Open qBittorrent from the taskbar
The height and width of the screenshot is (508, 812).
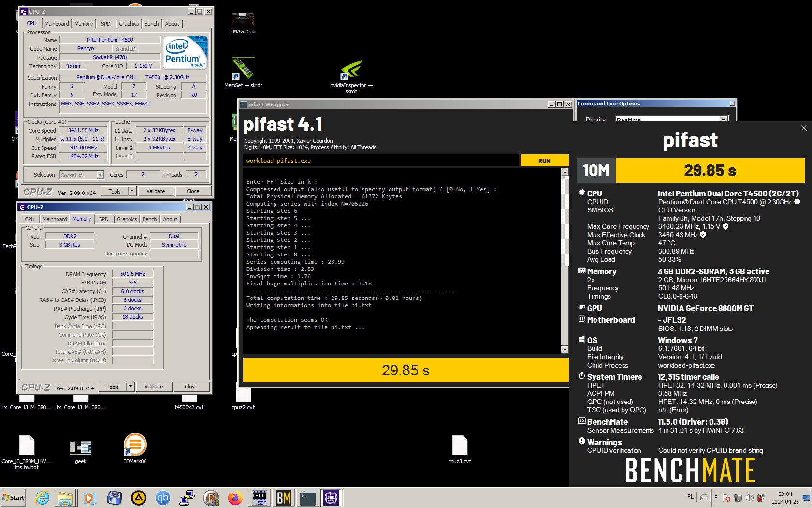pyautogui.click(x=163, y=497)
